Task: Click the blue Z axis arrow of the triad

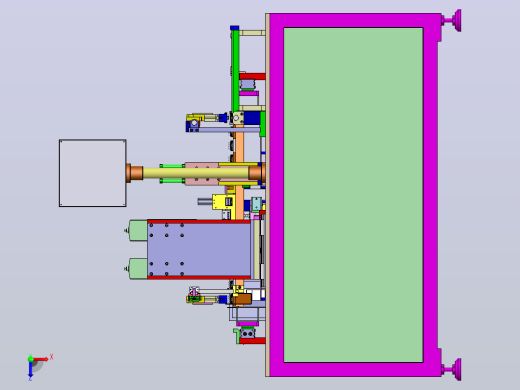Action: pos(30,370)
